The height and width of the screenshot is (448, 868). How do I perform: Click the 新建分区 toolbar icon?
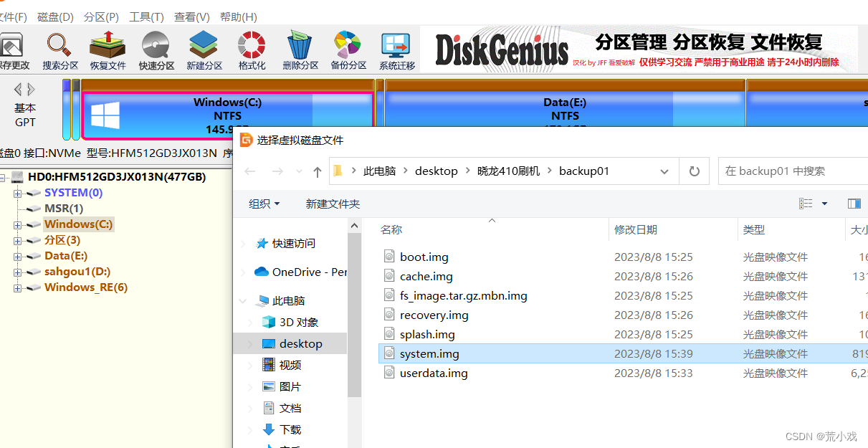click(204, 44)
